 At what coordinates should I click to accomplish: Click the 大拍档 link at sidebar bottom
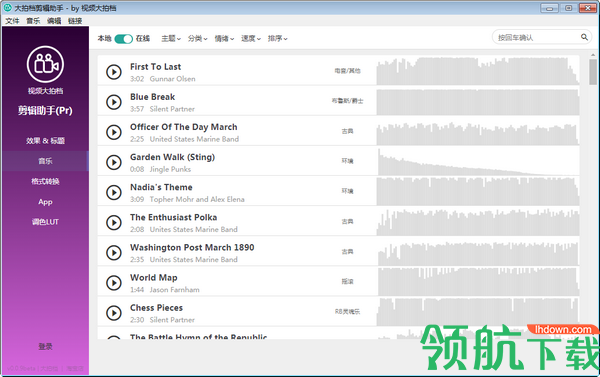click(49, 368)
